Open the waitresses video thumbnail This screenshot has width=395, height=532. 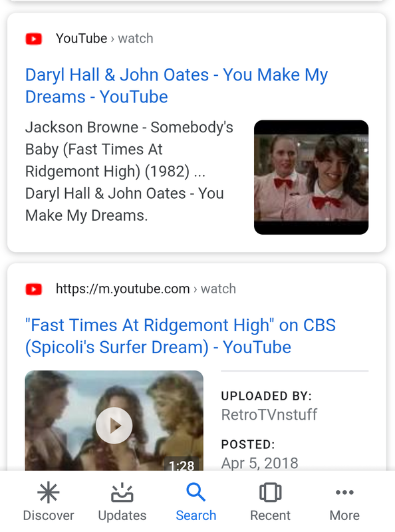(x=311, y=177)
